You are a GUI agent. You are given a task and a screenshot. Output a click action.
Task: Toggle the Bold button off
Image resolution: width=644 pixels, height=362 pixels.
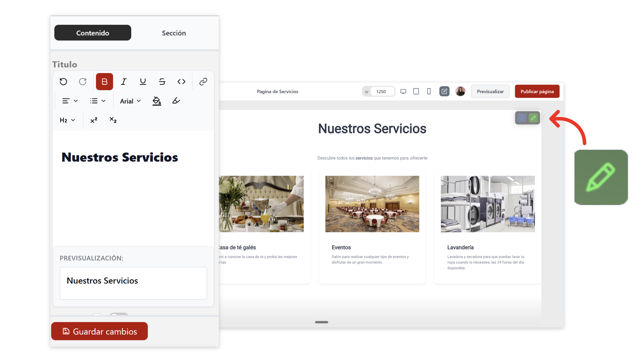point(104,81)
